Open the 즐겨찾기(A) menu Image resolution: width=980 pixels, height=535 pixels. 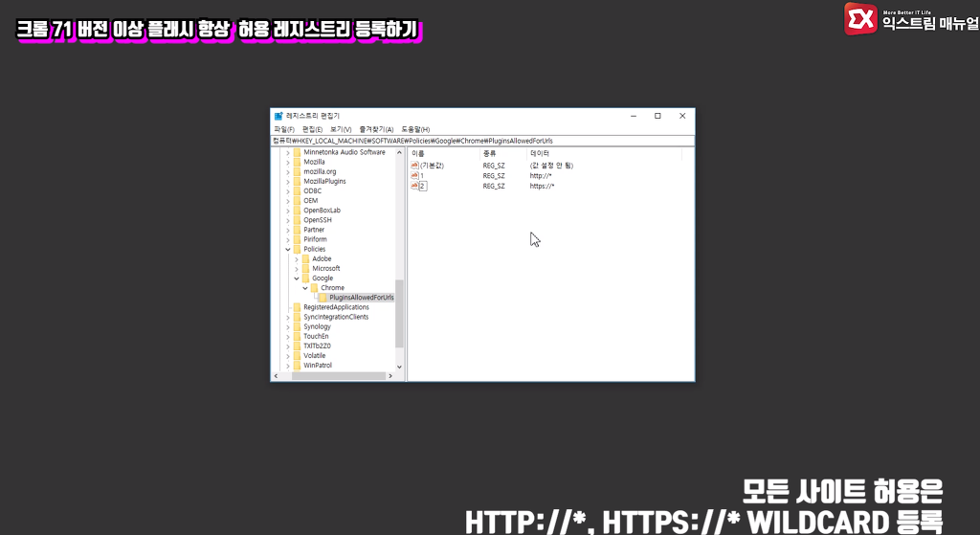(376, 129)
